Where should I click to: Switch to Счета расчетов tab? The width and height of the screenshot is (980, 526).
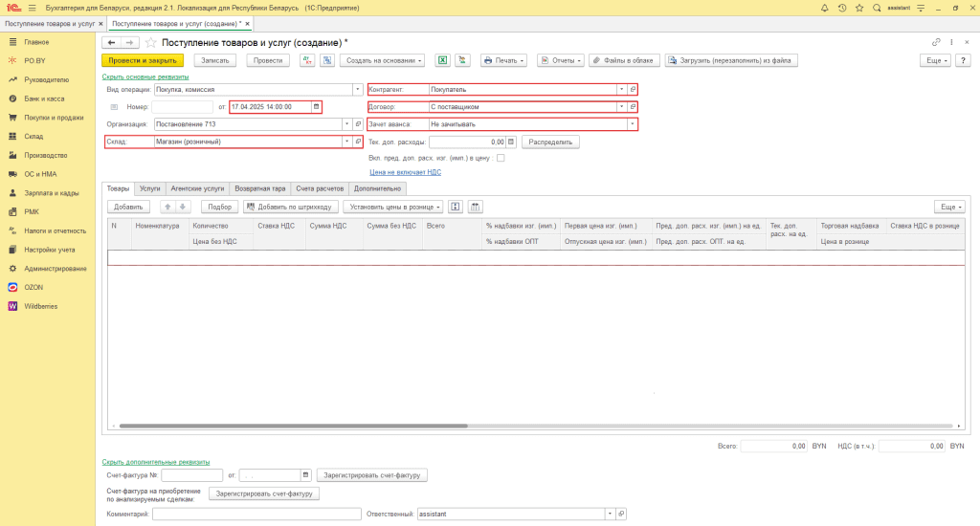[x=320, y=188]
